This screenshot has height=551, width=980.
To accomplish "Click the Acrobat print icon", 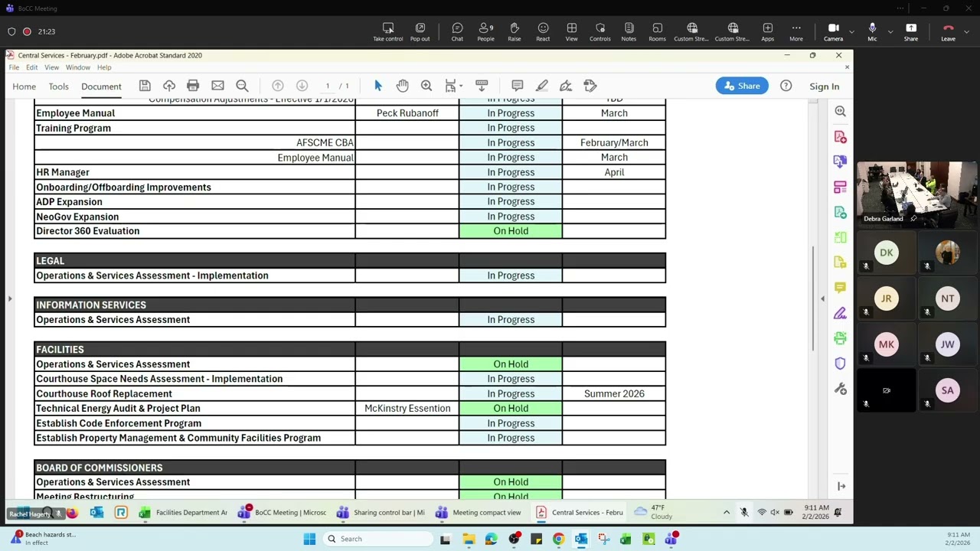I will click(x=193, y=86).
